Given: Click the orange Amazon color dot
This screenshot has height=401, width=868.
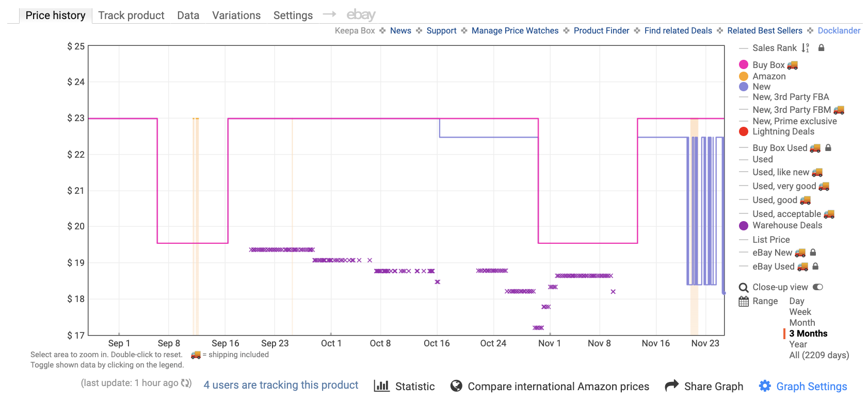Looking at the screenshot, I should 744,76.
